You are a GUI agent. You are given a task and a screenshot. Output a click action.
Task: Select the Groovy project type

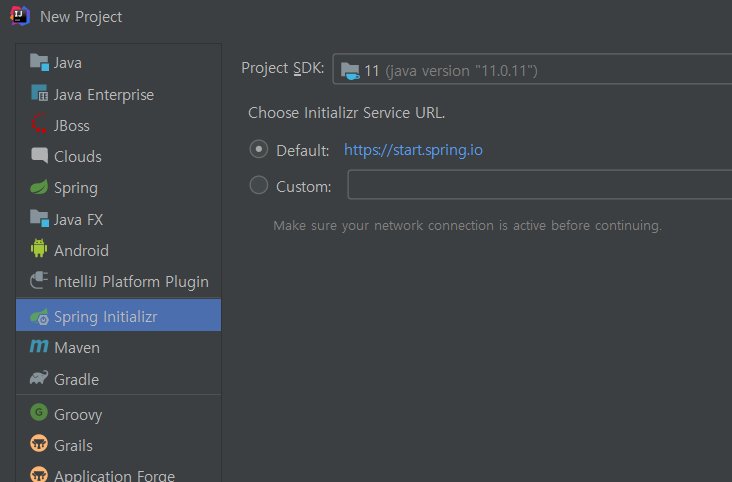pyautogui.click(x=119, y=414)
